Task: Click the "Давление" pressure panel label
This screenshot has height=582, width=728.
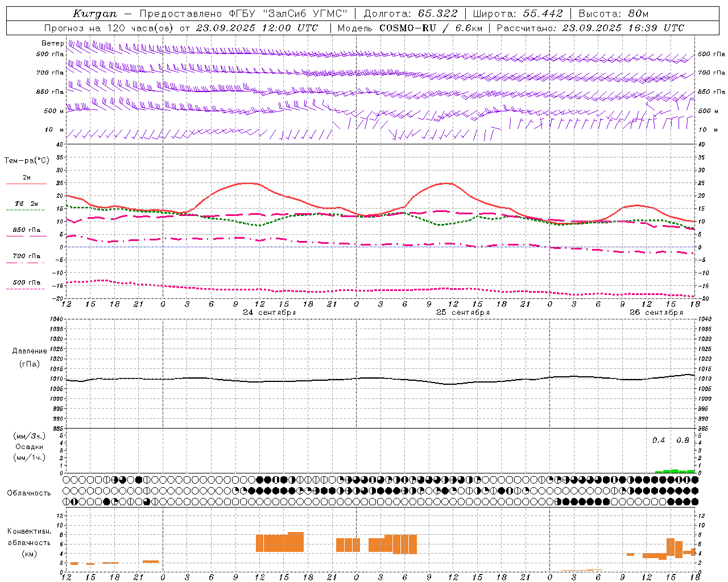Action: [30, 351]
